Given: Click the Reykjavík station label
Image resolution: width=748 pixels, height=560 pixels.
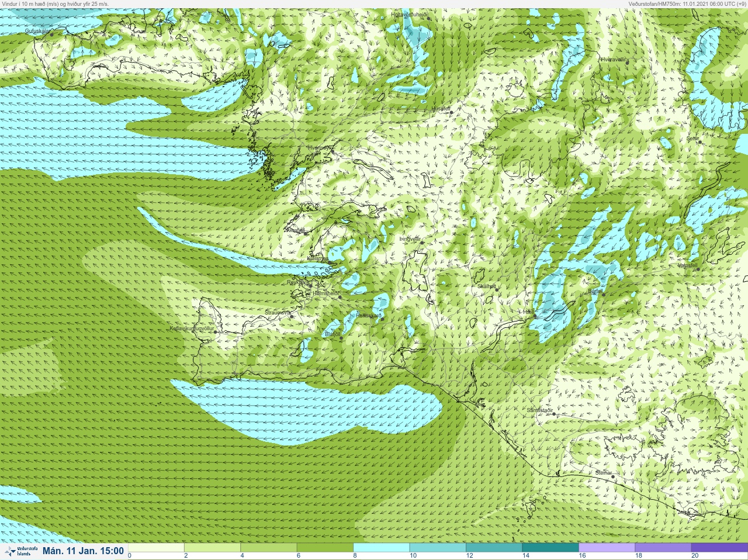Looking at the screenshot, I should 297,282.
